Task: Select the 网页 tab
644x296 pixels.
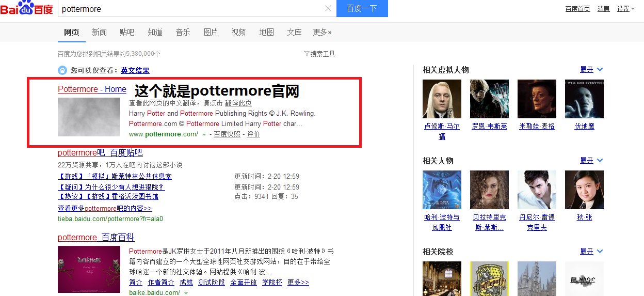Action: click(x=72, y=32)
